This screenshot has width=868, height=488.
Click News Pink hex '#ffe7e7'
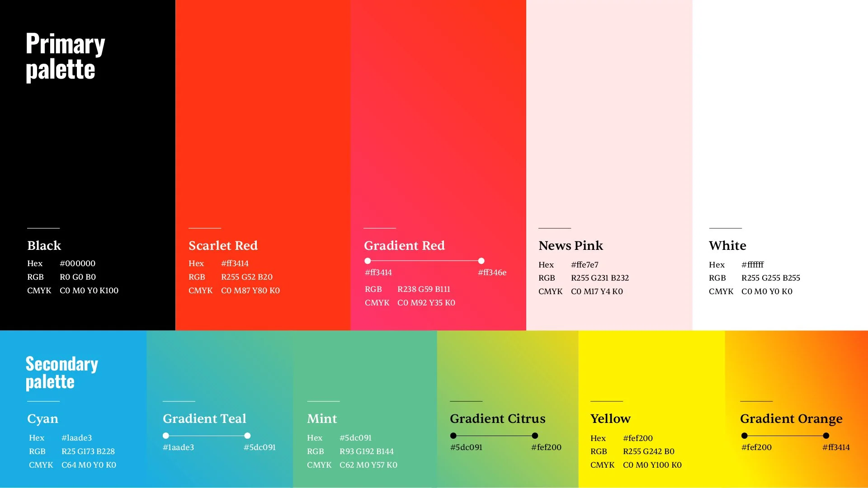[x=585, y=265]
